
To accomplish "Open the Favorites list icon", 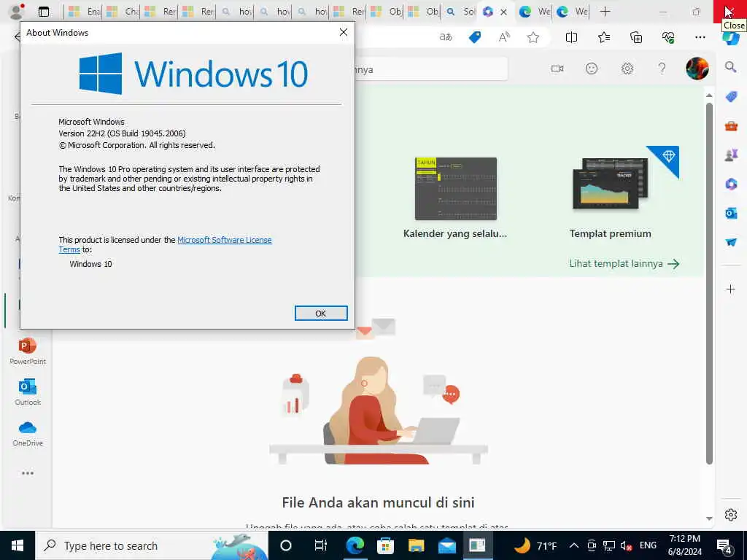I will click(604, 37).
